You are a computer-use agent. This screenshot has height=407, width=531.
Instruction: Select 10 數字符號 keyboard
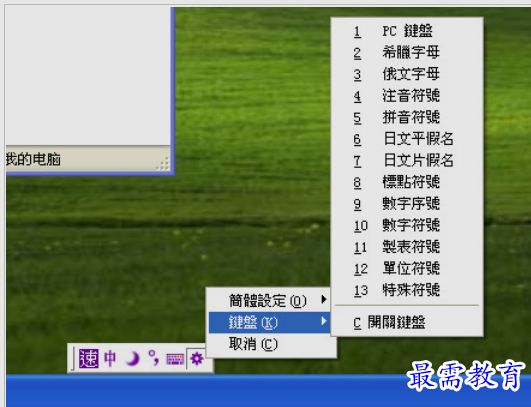click(x=407, y=226)
